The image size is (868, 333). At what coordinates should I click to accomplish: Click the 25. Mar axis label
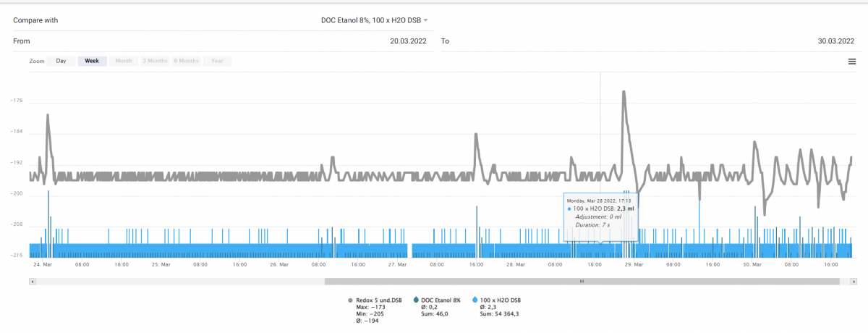[x=161, y=265]
